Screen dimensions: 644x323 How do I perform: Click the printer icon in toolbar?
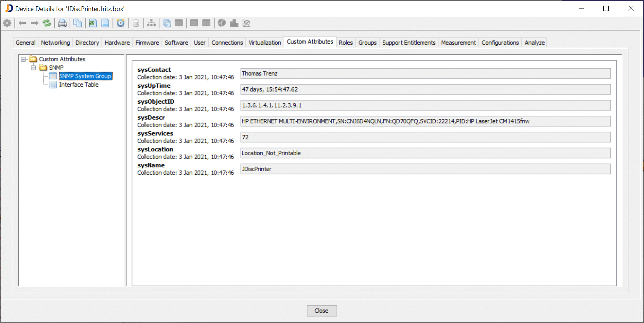tap(62, 23)
